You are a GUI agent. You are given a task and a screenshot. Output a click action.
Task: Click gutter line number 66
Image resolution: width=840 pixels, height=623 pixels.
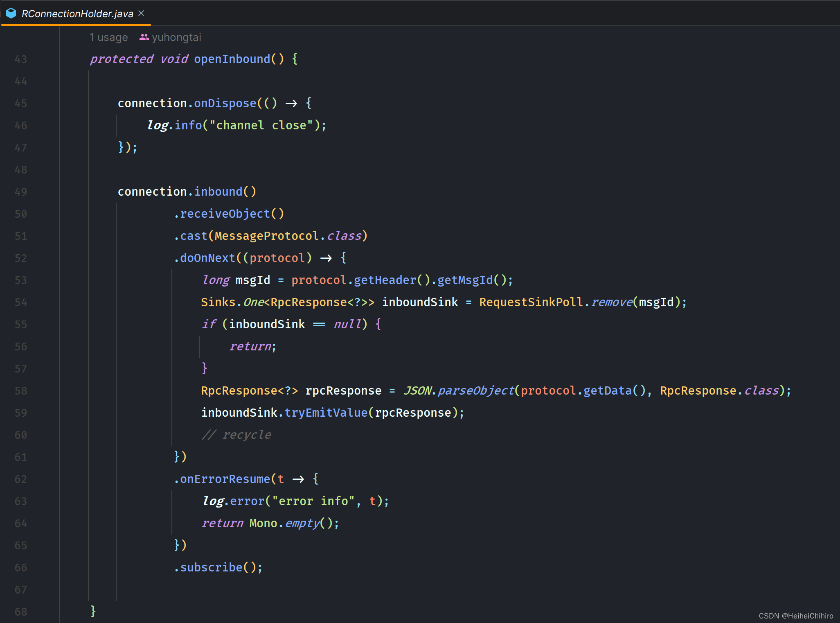(x=21, y=568)
